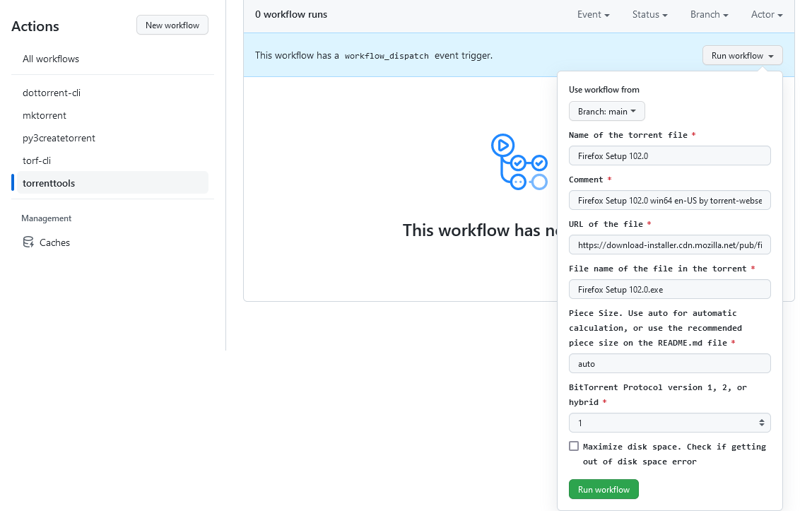Viewport: 812px width, 511px height.
Task: Open BitTorrent Protocol version select
Action: (669, 423)
